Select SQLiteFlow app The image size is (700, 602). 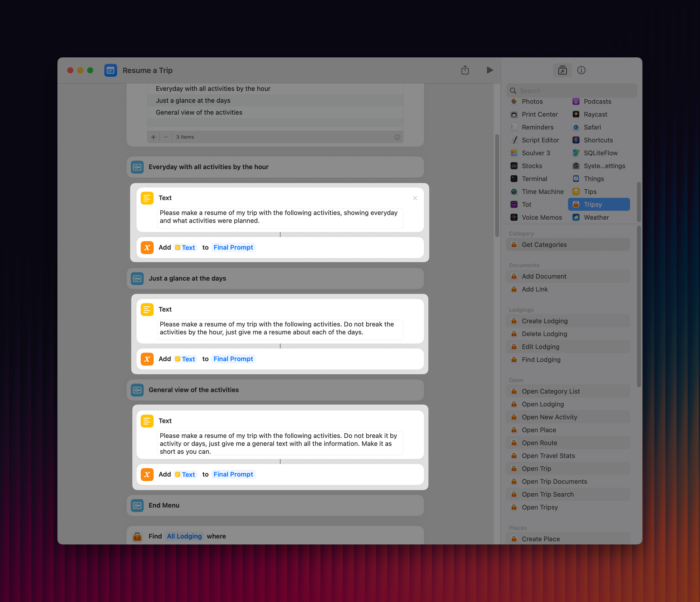tap(600, 153)
